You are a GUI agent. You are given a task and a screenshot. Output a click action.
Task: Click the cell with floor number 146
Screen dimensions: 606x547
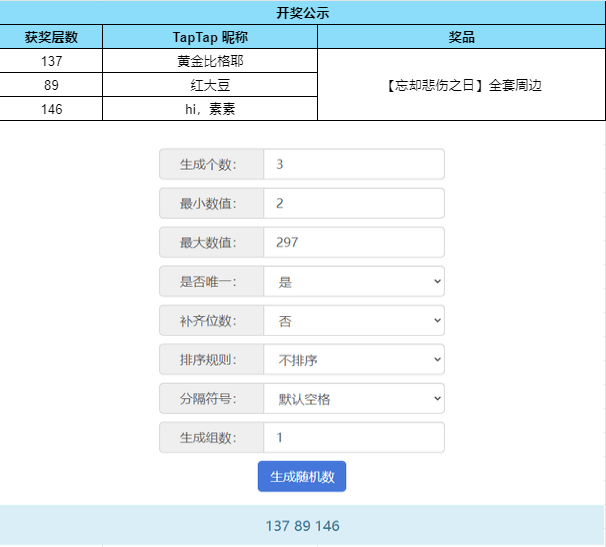[x=51, y=109]
